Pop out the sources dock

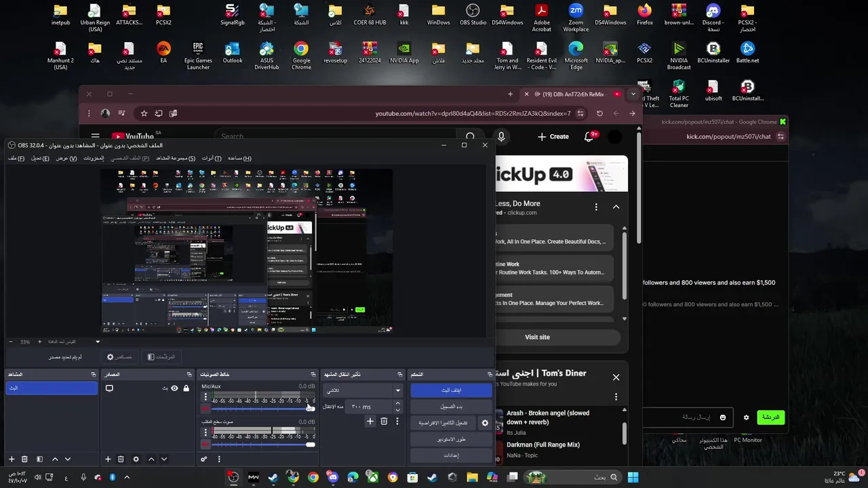click(189, 374)
